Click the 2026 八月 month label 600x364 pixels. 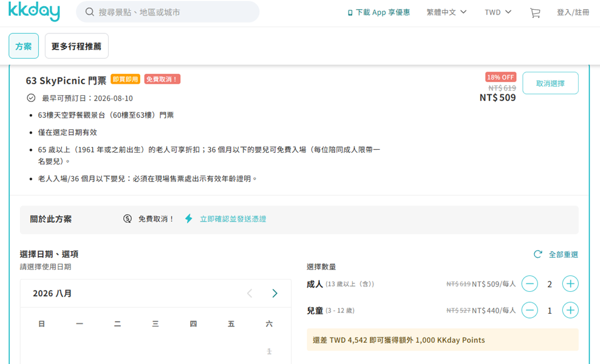(52, 293)
